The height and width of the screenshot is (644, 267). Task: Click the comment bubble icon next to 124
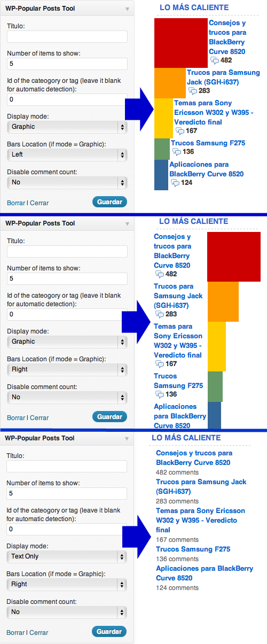pyautogui.click(x=175, y=183)
